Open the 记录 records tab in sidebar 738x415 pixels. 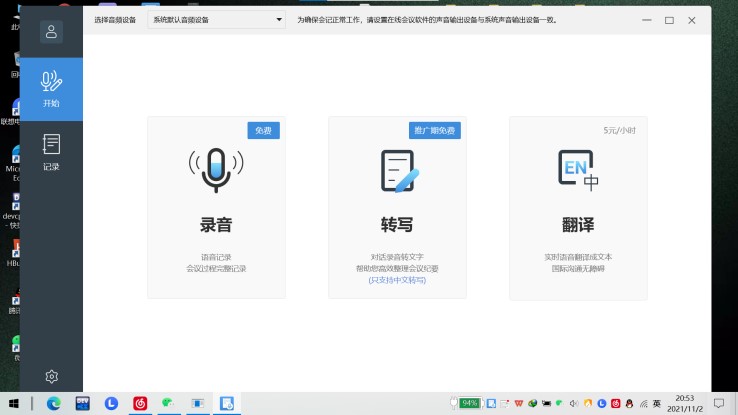[51, 152]
